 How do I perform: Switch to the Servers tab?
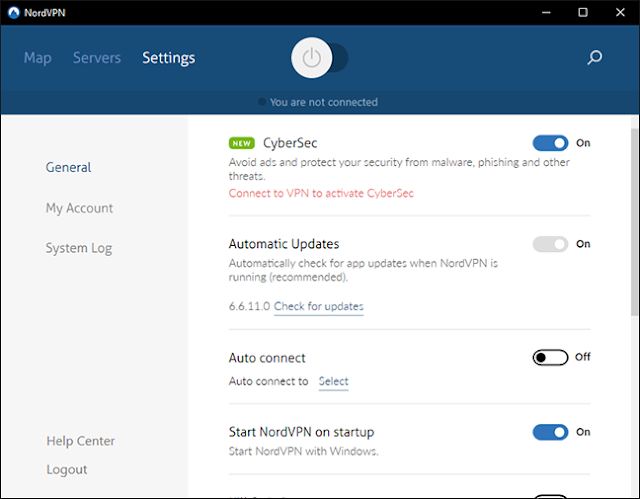coord(97,58)
